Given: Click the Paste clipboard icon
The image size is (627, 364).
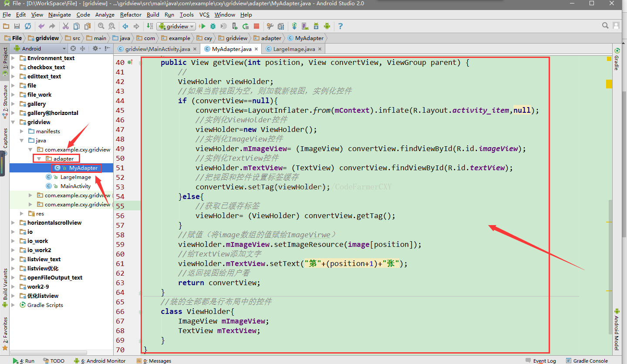Looking at the screenshot, I should 87,26.
